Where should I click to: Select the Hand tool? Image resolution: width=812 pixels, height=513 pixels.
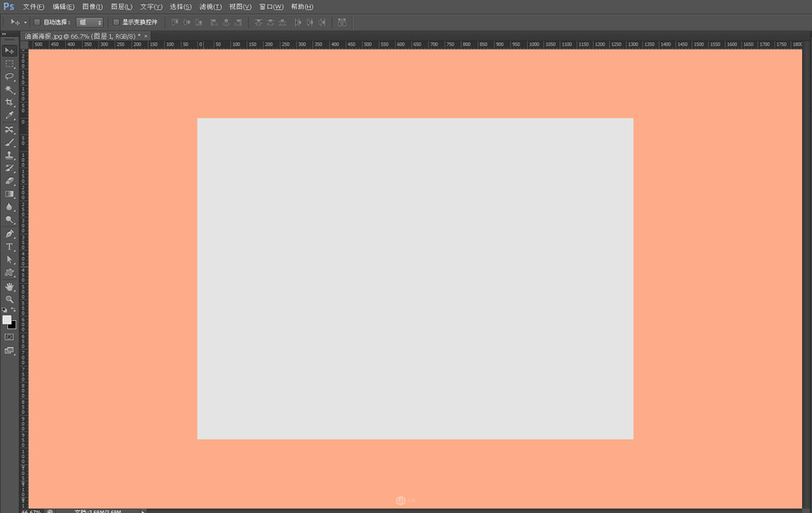tap(9, 287)
